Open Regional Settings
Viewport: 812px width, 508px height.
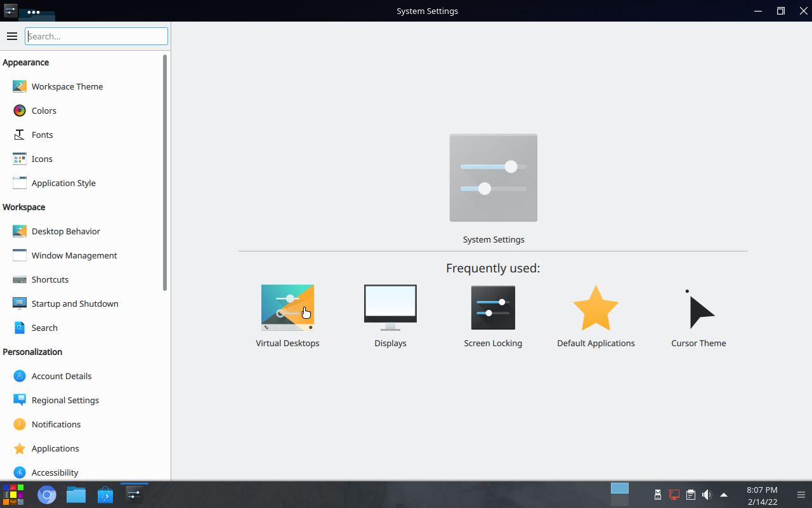click(x=85, y=400)
